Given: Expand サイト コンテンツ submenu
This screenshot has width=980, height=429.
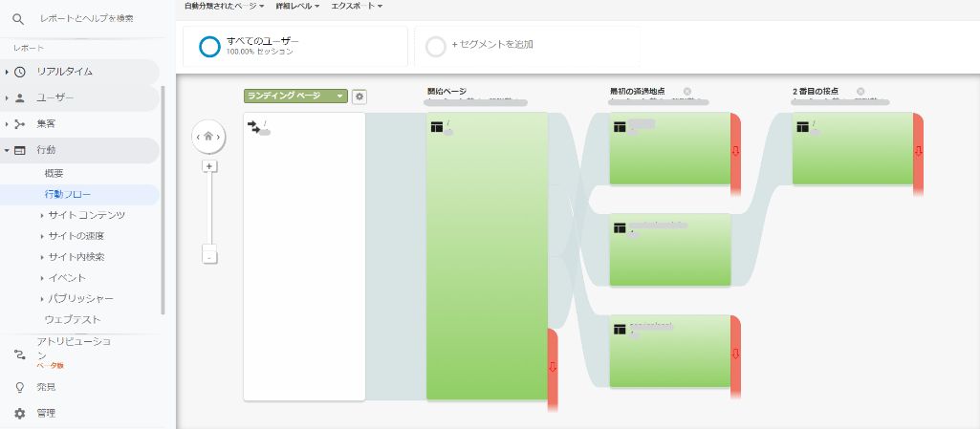Looking at the screenshot, I should tap(42, 215).
